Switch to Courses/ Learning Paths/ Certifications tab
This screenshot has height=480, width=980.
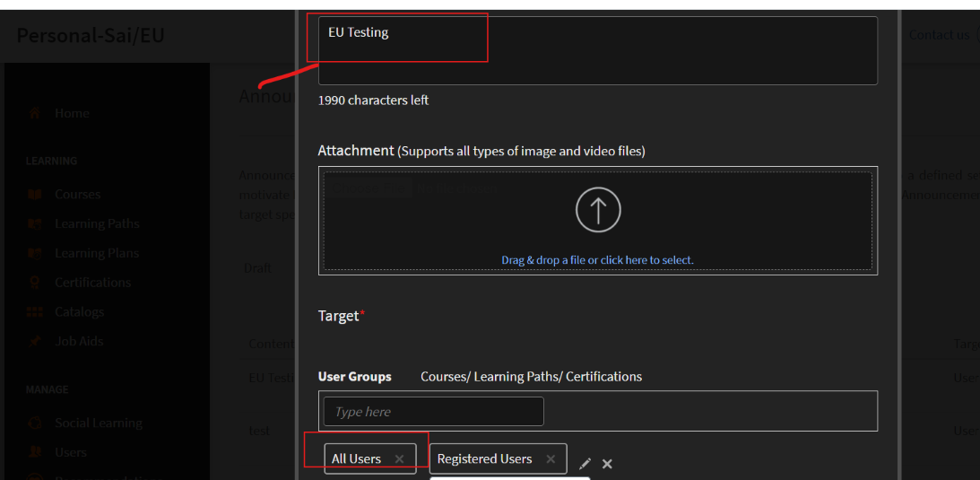[531, 377]
